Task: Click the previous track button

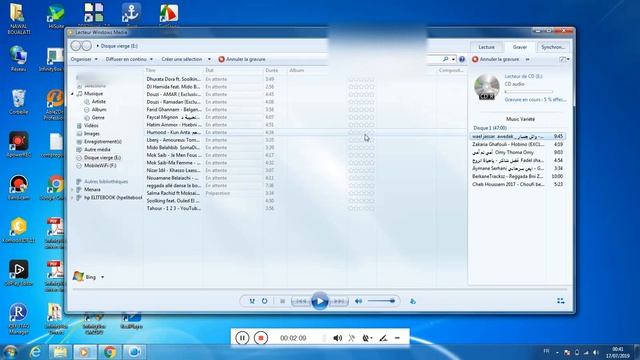Action: click(301, 301)
